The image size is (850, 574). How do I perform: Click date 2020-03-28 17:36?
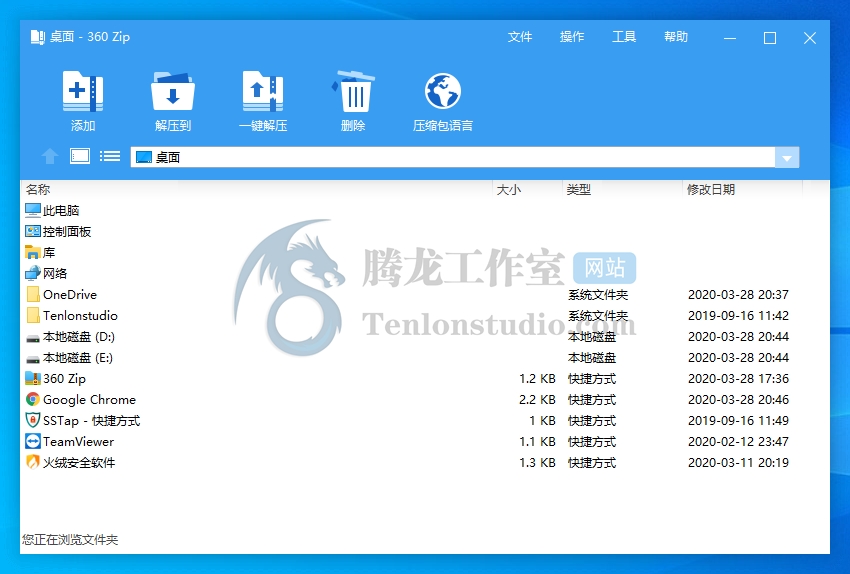[x=738, y=378]
